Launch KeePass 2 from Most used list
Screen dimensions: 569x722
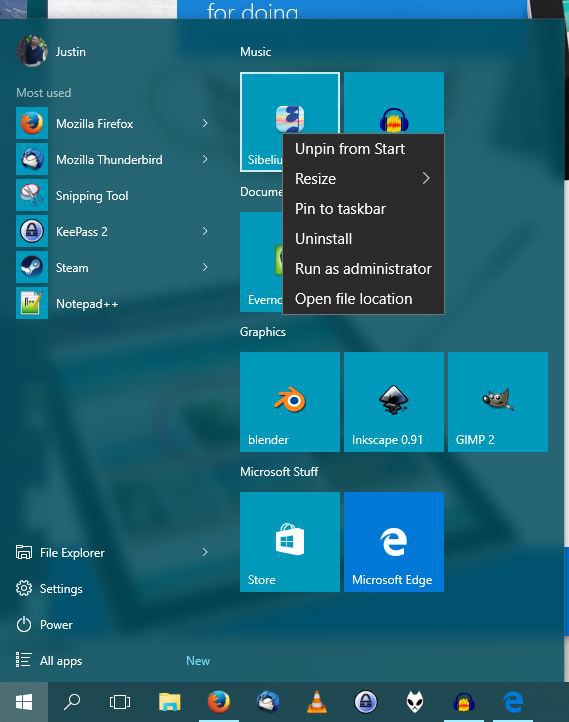pos(113,231)
